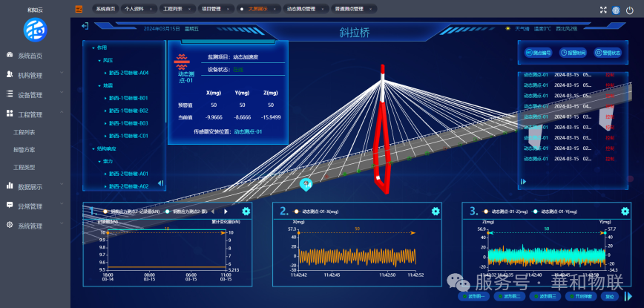Collapse the 风压 tree node
The image size is (644, 308).
[x=99, y=60]
